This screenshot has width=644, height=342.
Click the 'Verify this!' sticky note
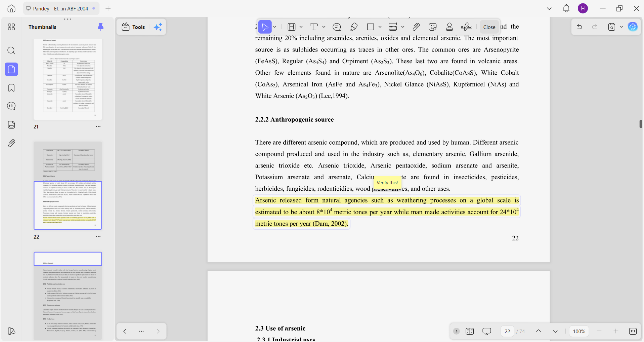click(387, 183)
